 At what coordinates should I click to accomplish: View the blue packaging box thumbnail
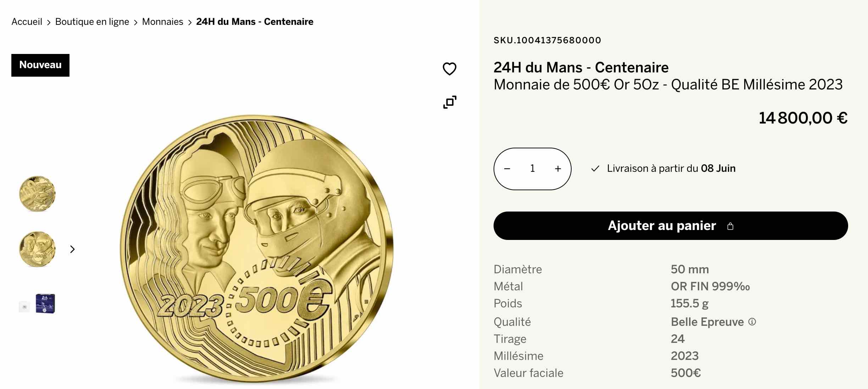tap(37, 304)
